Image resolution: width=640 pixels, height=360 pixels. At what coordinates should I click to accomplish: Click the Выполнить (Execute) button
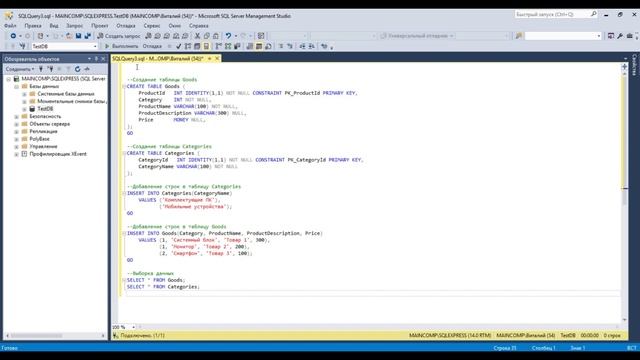point(122,46)
